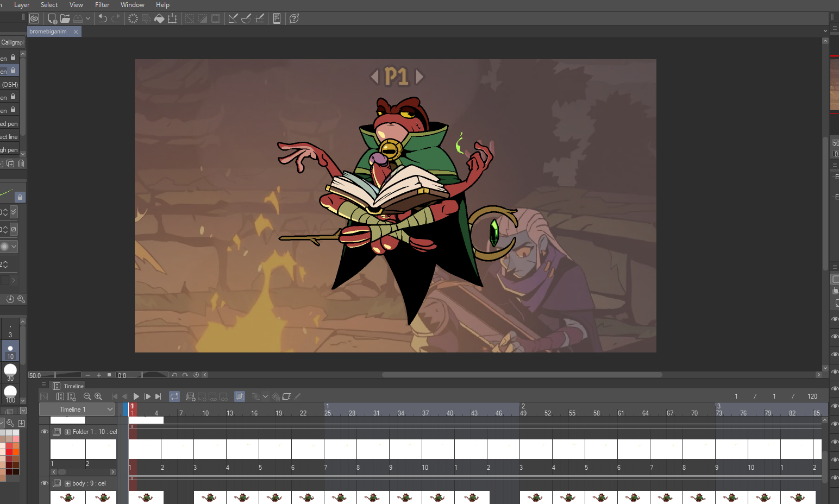Hide the body layer visibility eye
This screenshot has height=504, width=839.
(45, 483)
